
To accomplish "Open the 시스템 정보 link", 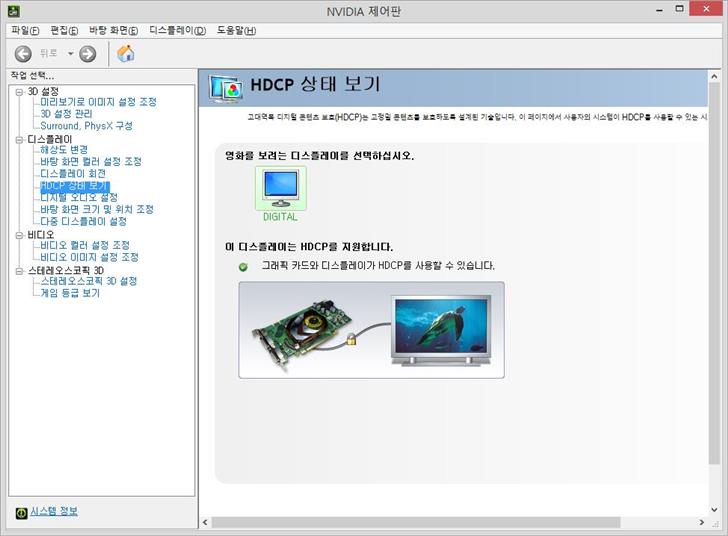I will pyautogui.click(x=53, y=512).
